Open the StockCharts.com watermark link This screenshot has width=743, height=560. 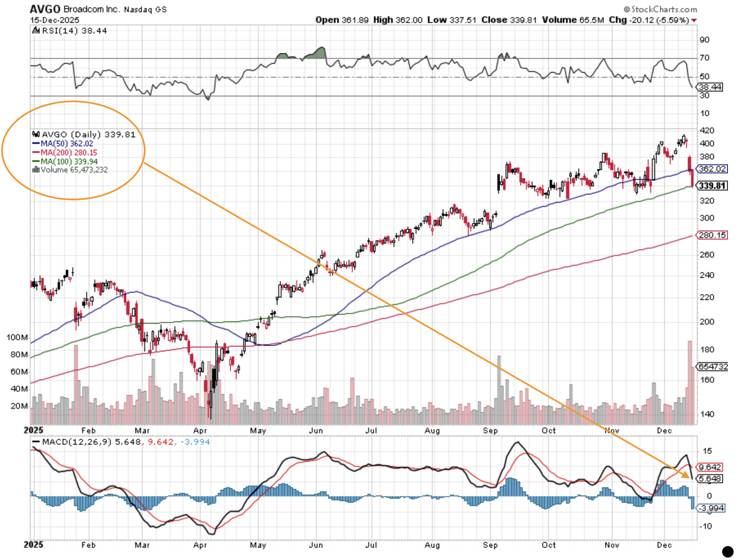664,9
